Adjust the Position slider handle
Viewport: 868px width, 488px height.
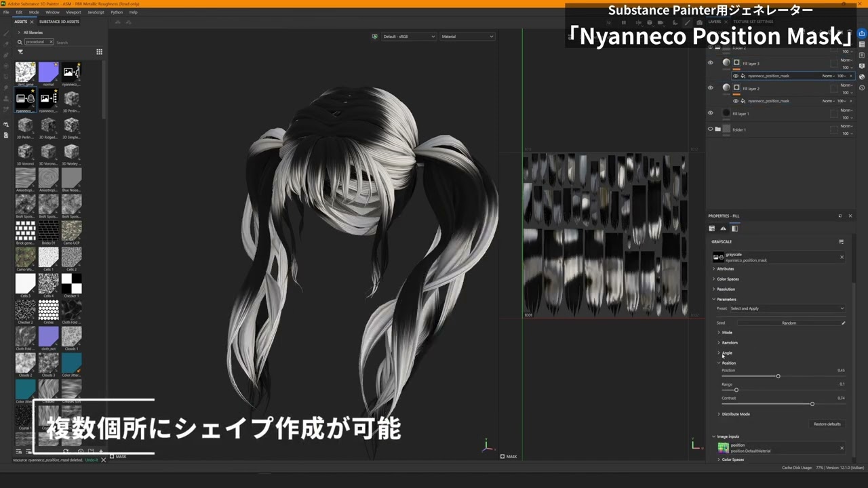click(x=778, y=376)
